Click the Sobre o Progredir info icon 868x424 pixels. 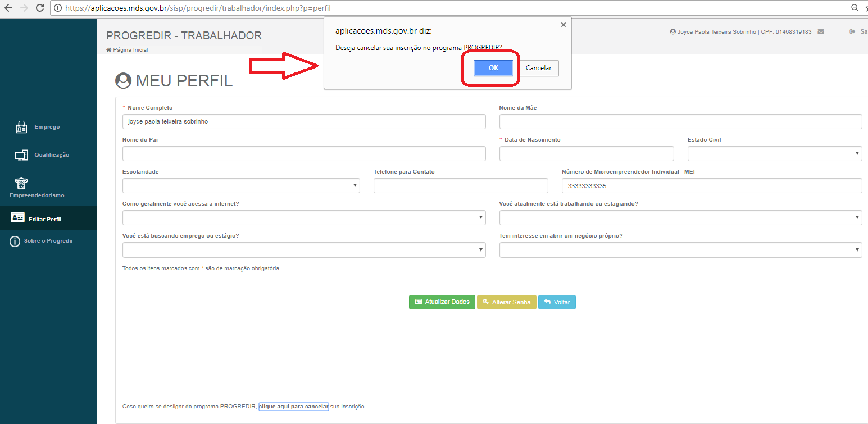pyautogui.click(x=15, y=241)
